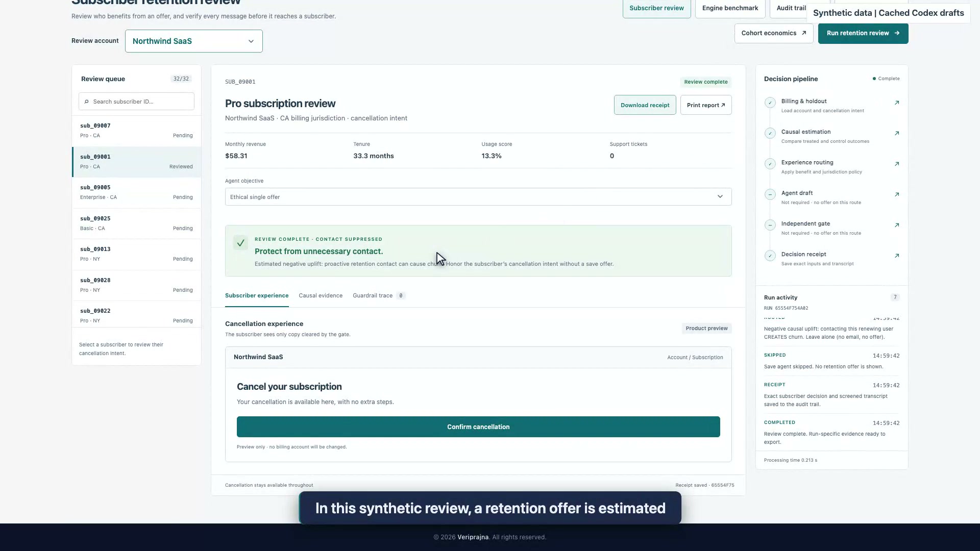Open Independent gate step arrow icon
This screenshot has height=551, width=980.
tap(897, 226)
